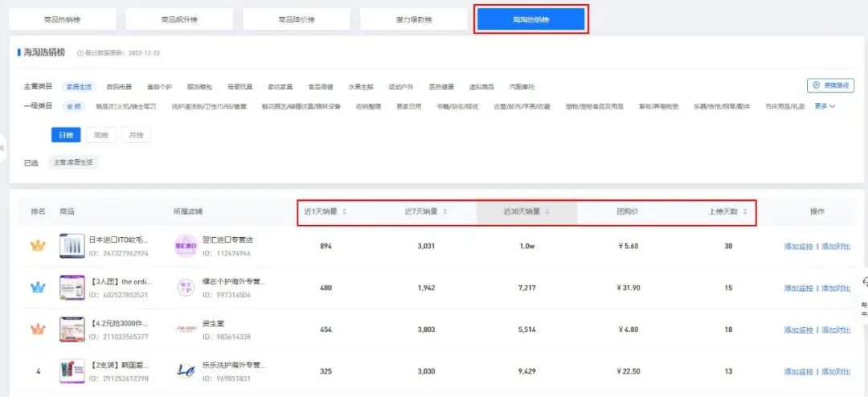Click the selected filter tag 主营:家居生活

(x=73, y=163)
